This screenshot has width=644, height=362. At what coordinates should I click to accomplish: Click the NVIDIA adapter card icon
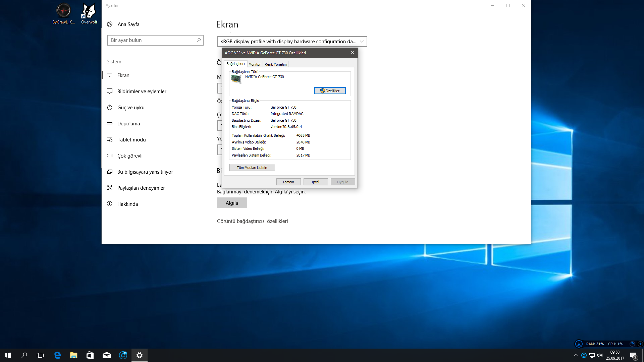236,79
